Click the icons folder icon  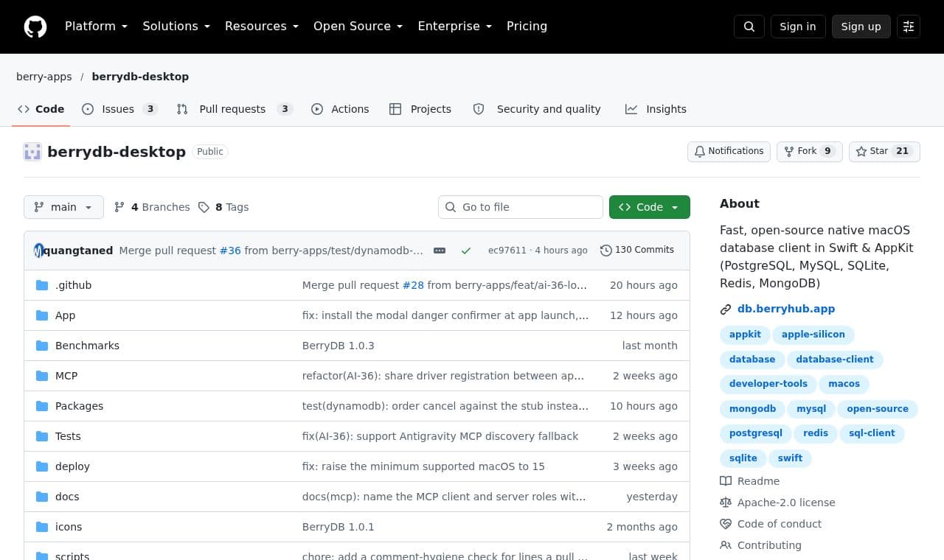coord(42,527)
